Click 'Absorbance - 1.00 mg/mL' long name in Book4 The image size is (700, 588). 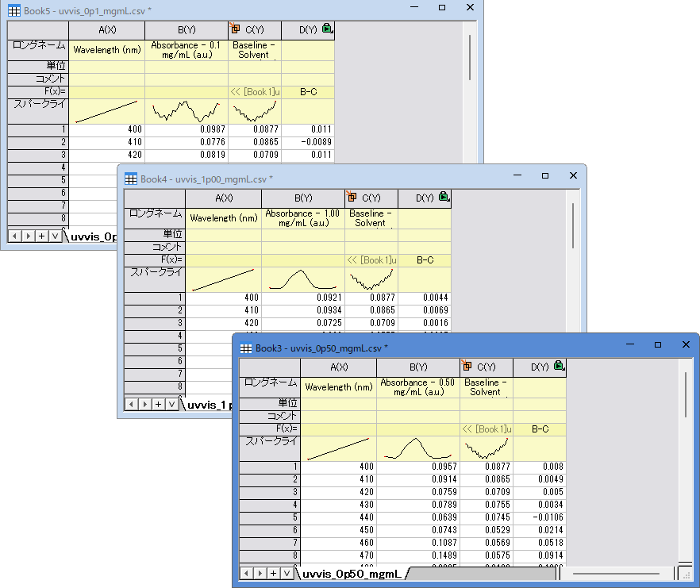(302, 218)
